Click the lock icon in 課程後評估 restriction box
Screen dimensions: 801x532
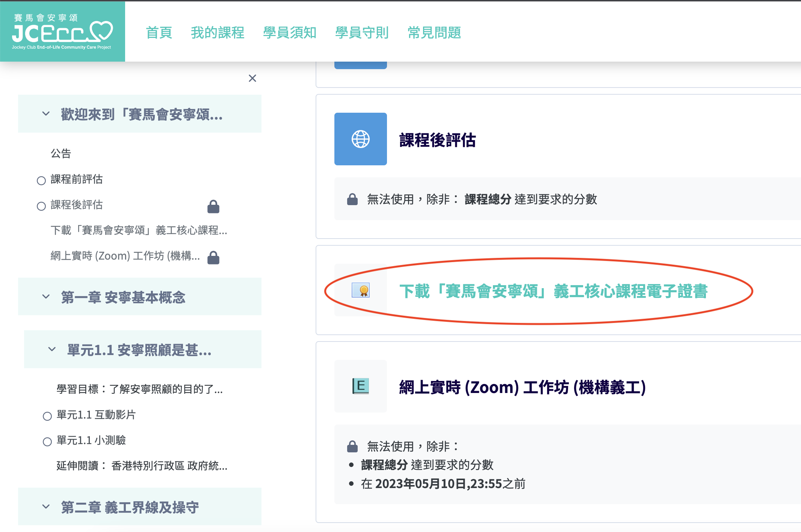(352, 199)
